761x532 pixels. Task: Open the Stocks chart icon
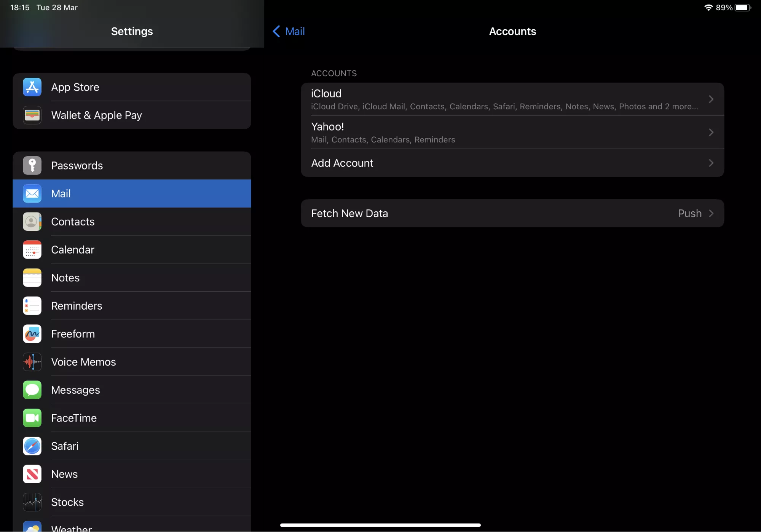(x=32, y=502)
